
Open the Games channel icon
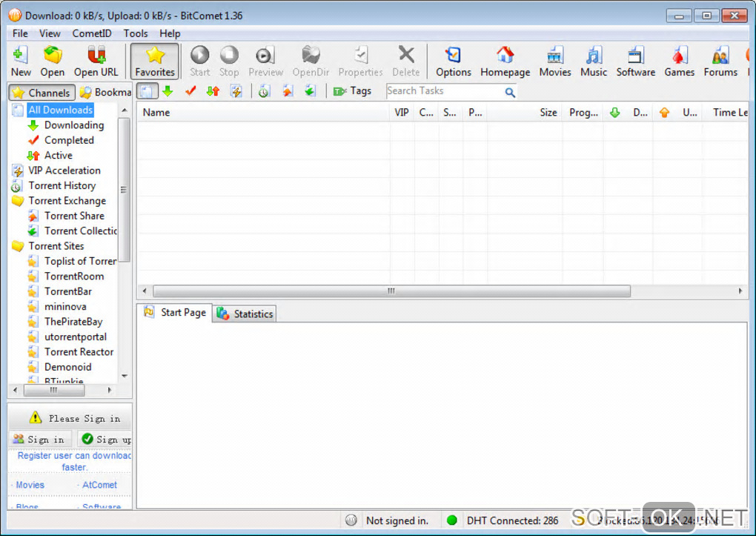click(680, 62)
